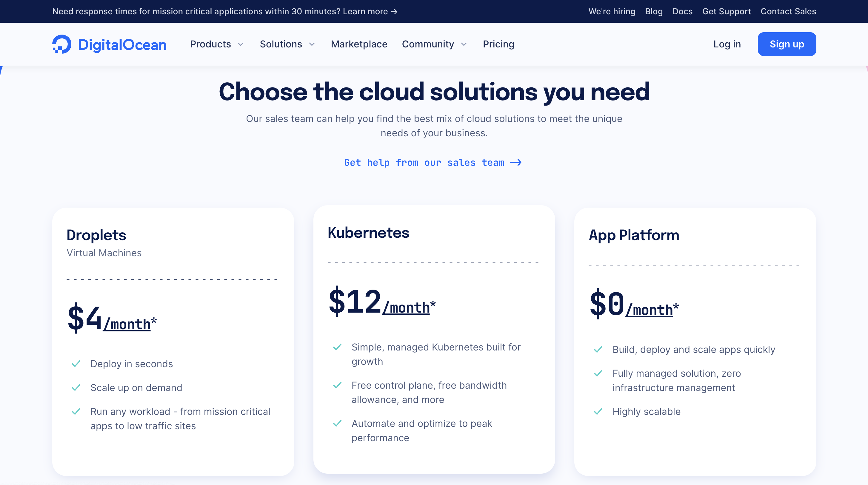
Task: Toggle the Products expander dropdown arrow
Action: [241, 44]
